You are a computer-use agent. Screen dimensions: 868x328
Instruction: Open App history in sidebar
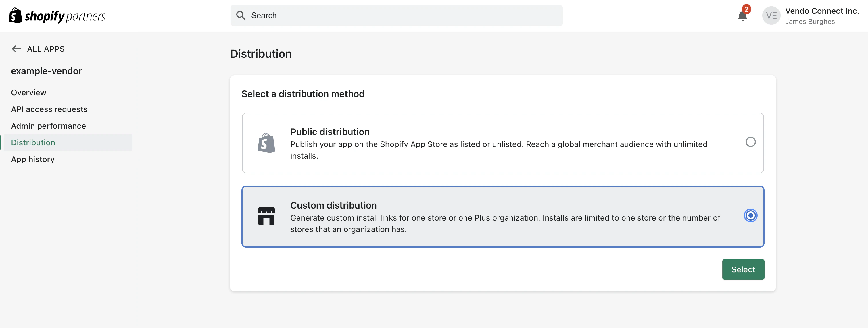33,159
